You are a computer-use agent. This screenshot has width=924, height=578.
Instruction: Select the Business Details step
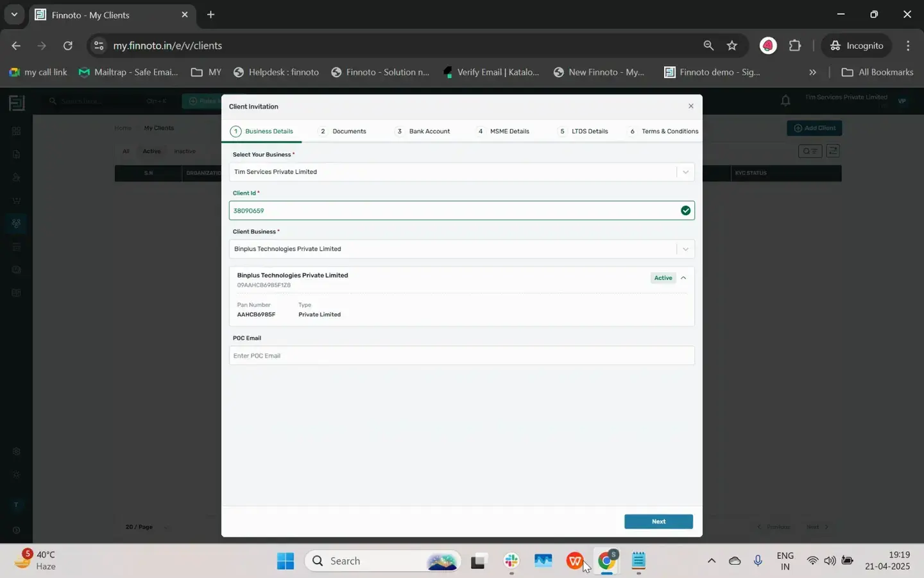[x=262, y=131]
